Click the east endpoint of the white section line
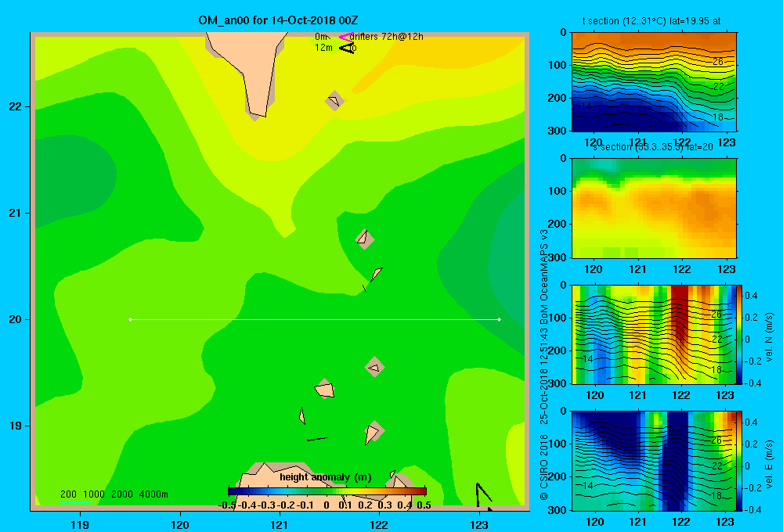The image size is (783, 532). 500,319
